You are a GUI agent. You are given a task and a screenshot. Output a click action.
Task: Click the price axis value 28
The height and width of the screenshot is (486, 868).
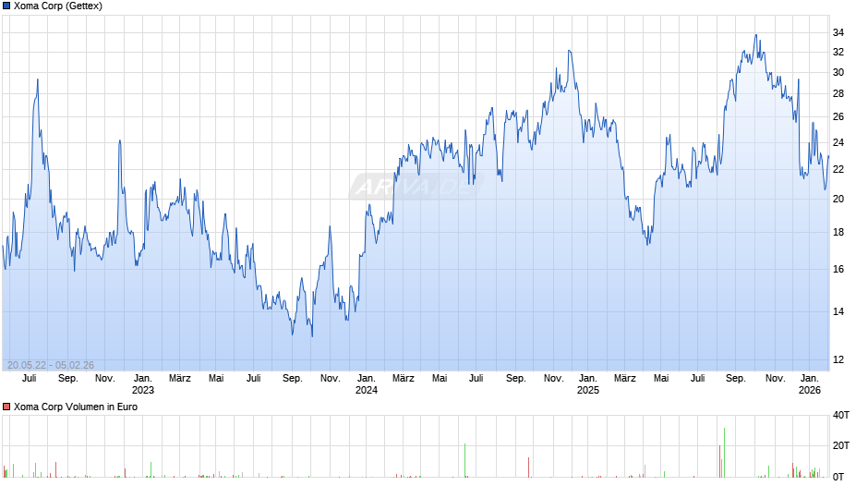838,93
